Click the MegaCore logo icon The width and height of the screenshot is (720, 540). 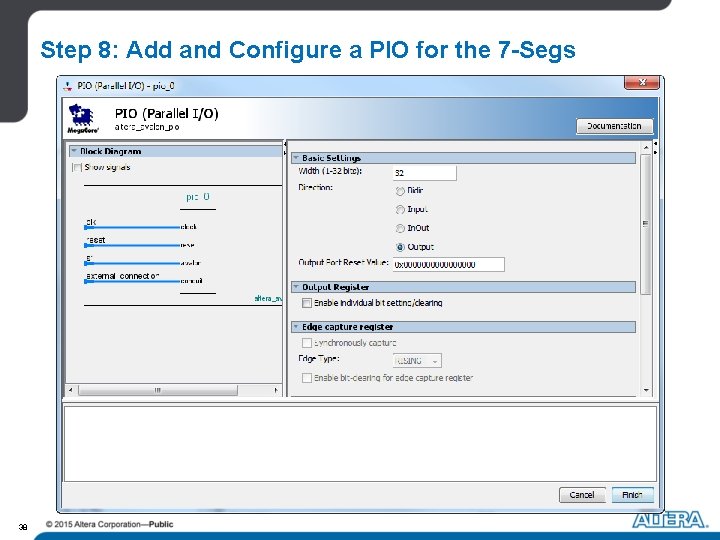(83, 119)
